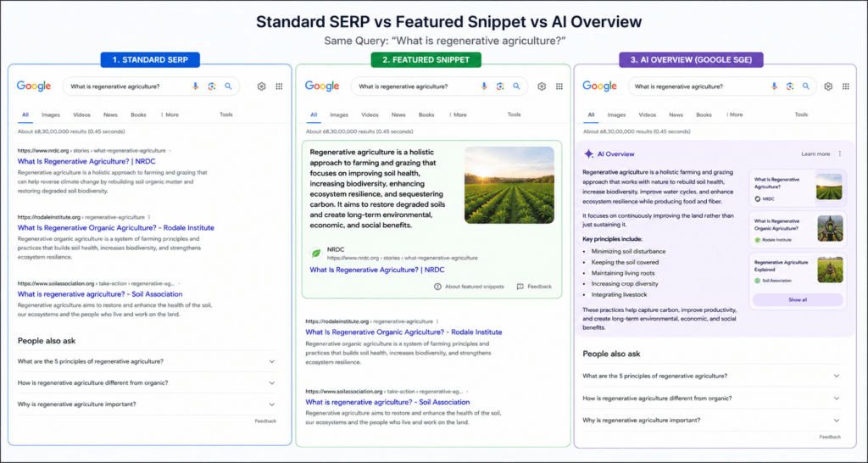Click Google Lens icon in Featured Snippet panel

(500, 86)
